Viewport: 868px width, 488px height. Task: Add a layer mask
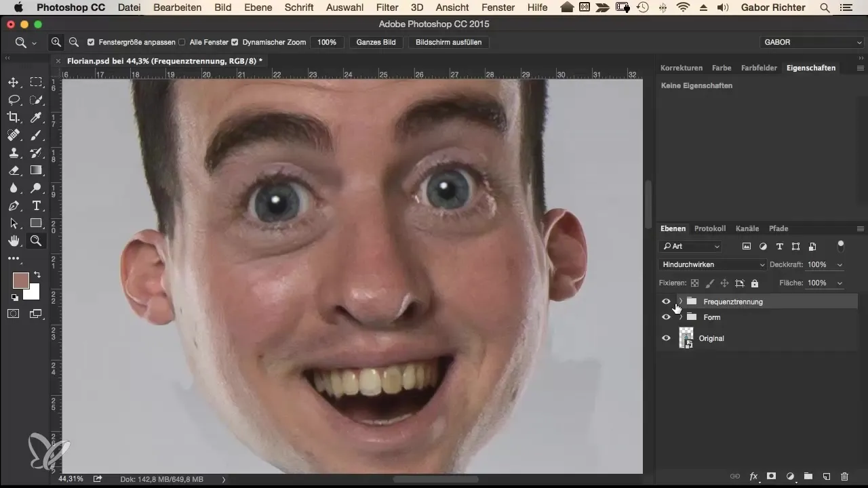pyautogui.click(x=772, y=476)
